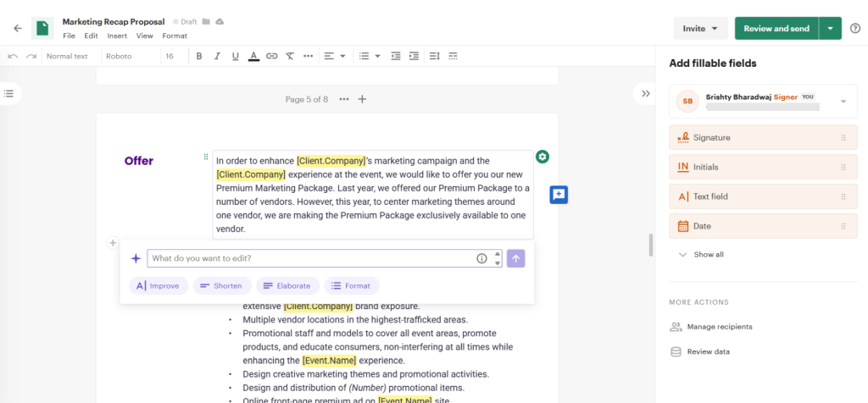Open green block settings gear

[x=542, y=157]
